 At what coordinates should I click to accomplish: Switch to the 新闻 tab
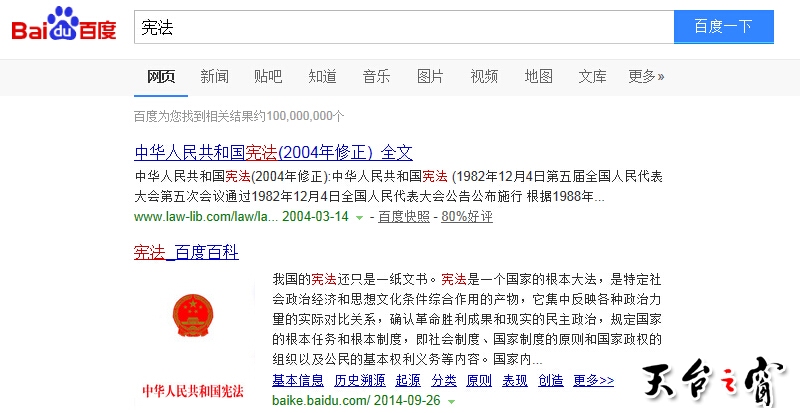click(x=214, y=77)
